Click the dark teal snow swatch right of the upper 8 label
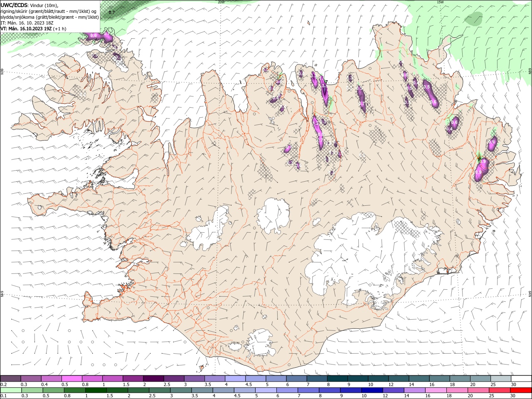Viewport: 532px width, 399px height. (x=337, y=379)
